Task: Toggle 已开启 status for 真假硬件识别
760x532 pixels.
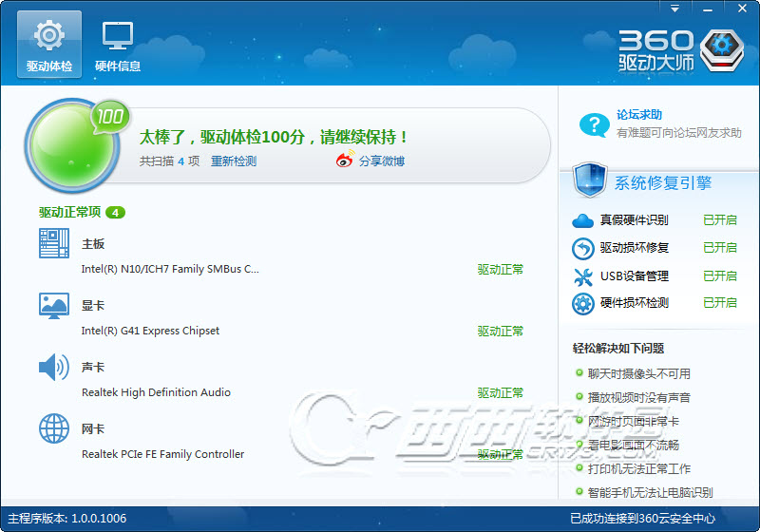Action: (720, 220)
